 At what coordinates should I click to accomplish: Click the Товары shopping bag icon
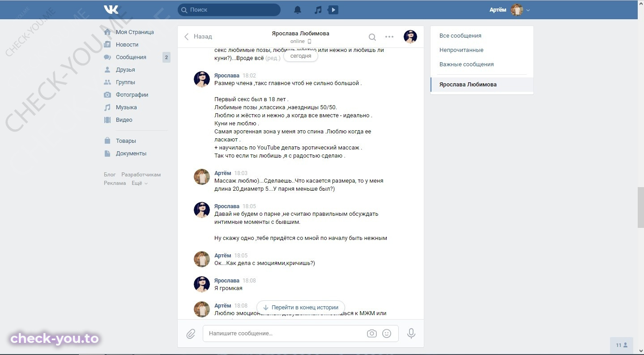(x=107, y=141)
